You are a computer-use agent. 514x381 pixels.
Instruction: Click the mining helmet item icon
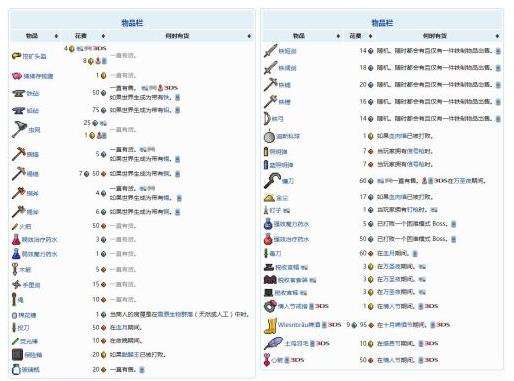coord(16,56)
